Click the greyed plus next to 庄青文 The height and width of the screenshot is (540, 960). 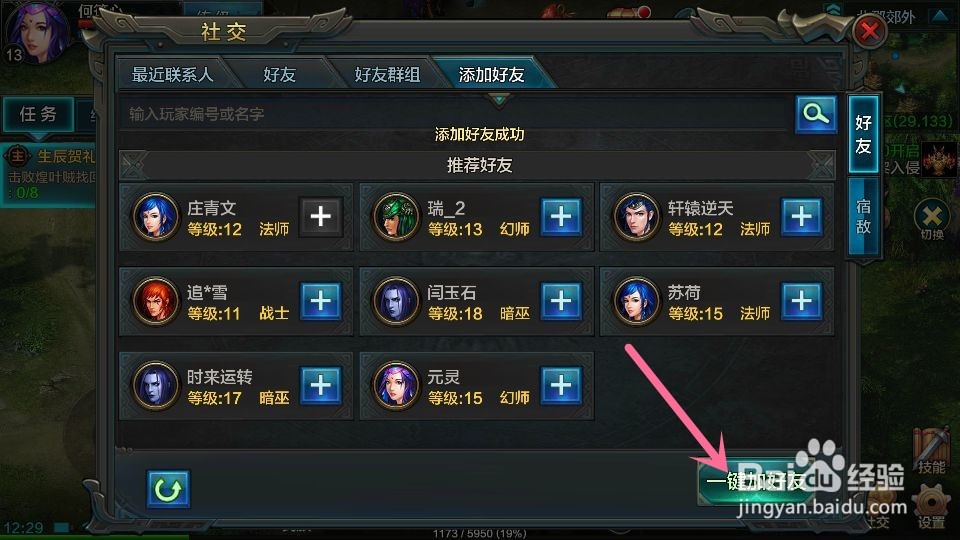[321, 216]
